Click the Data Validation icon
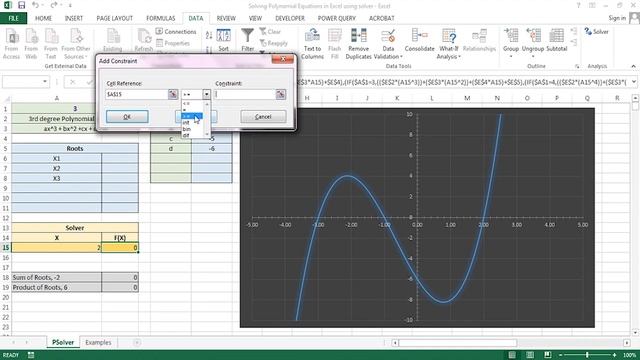This screenshot has height=360, width=640. tap(388, 37)
